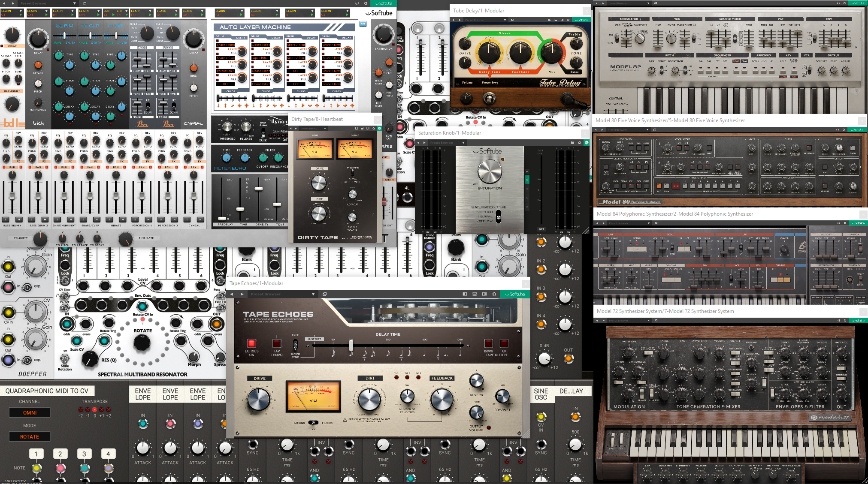Select transpose +1 LED on MIDI to CV
This screenshot has width=868, height=484.
(x=102, y=409)
